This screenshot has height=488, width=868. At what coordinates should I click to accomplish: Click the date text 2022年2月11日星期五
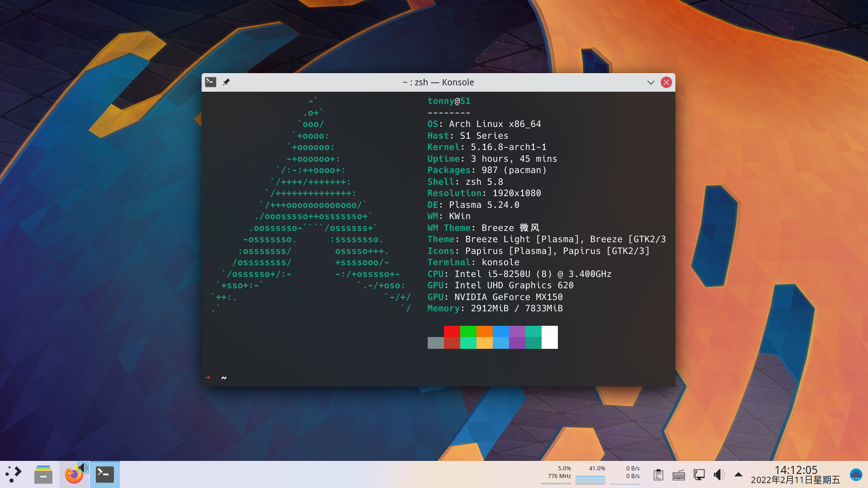(x=796, y=480)
